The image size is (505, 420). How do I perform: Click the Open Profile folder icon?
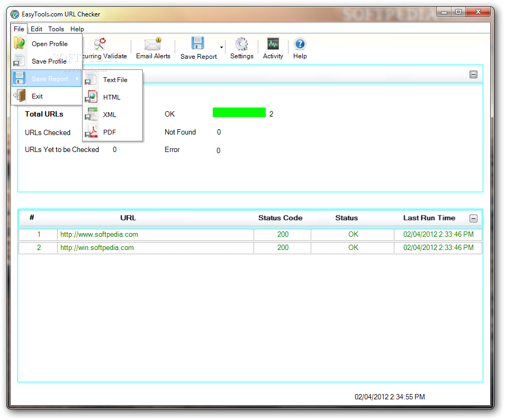[20, 43]
